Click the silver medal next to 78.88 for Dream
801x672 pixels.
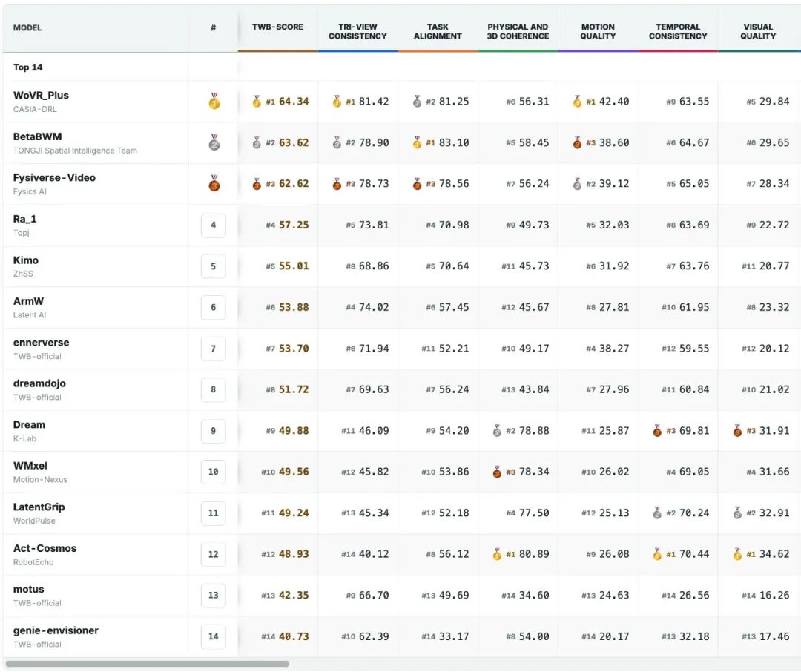(496, 431)
